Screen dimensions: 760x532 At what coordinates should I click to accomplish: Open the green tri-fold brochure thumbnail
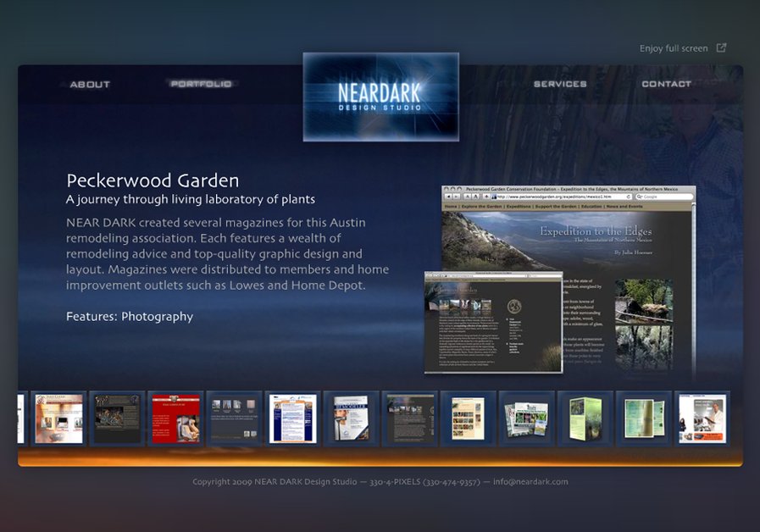pyautogui.click(x=585, y=418)
